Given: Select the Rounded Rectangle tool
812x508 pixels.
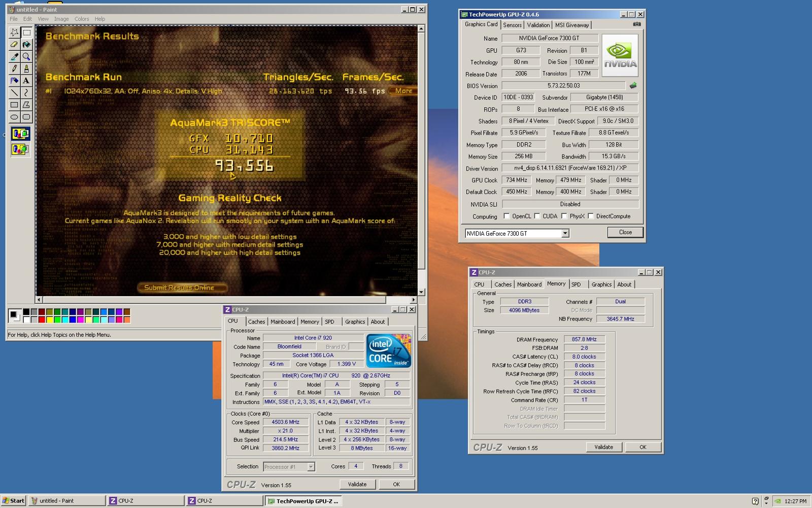Looking at the screenshot, I should tap(26, 117).
